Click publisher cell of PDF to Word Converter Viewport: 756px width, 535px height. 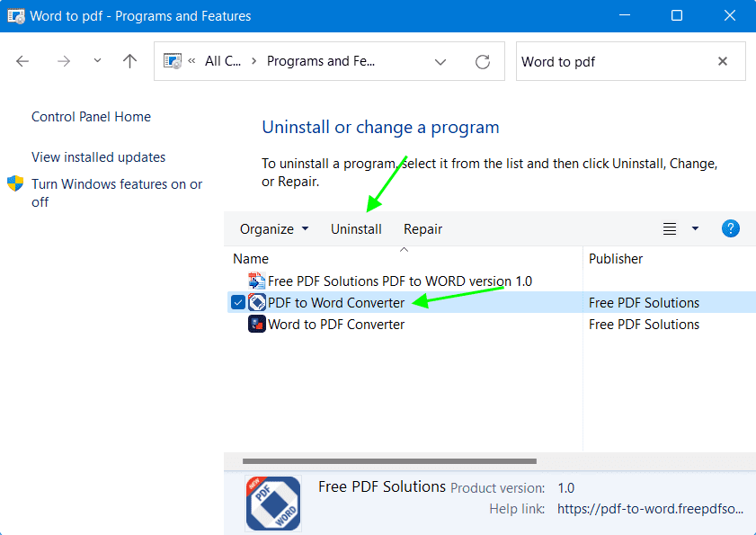coord(644,303)
